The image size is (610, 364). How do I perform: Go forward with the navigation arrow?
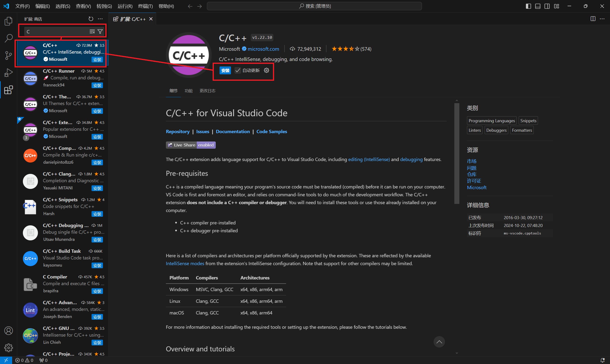pyautogui.click(x=200, y=6)
